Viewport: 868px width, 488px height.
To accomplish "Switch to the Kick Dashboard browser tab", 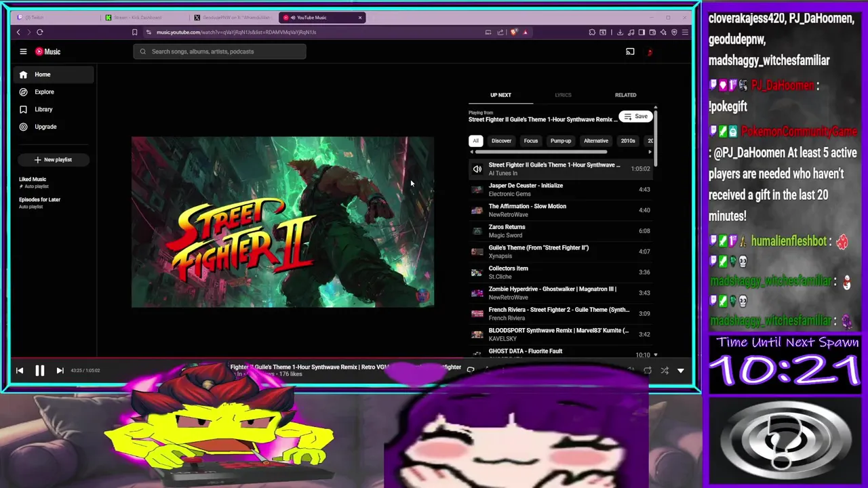I will click(x=142, y=17).
